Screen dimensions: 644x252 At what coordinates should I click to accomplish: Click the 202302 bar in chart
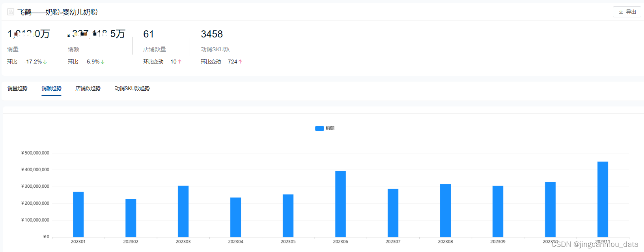point(131,218)
